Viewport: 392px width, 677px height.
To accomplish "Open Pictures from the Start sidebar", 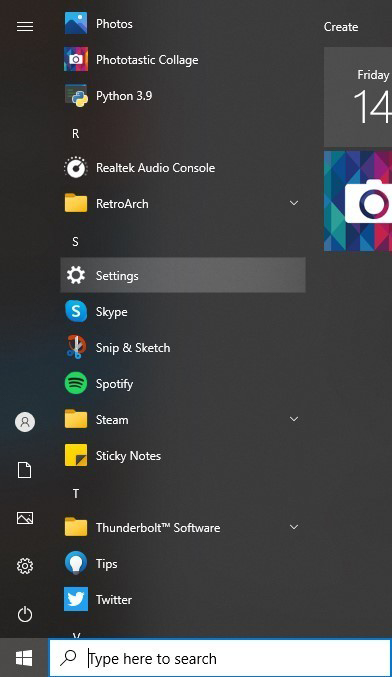I will 25,518.
